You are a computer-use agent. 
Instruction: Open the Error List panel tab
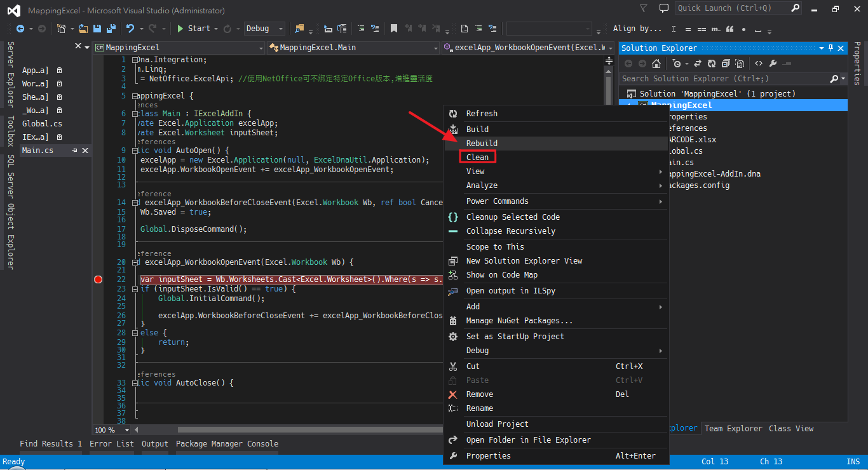click(x=111, y=444)
